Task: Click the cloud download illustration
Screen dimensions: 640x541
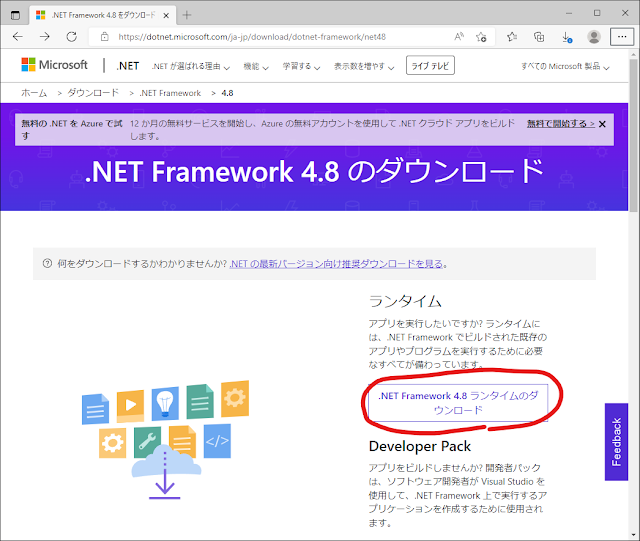Action: (x=166, y=440)
